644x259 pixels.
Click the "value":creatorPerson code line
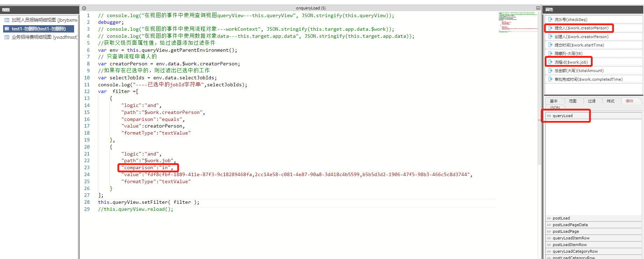pos(153,126)
